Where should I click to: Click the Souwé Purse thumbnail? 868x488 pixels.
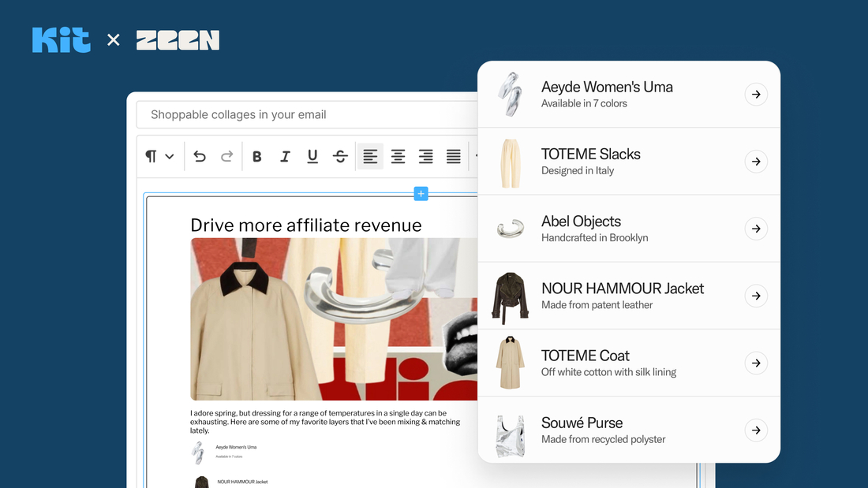pos(510,436)
